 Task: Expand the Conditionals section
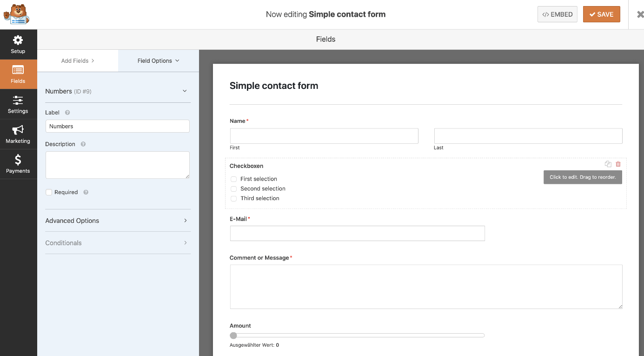(x=118, y=243)
